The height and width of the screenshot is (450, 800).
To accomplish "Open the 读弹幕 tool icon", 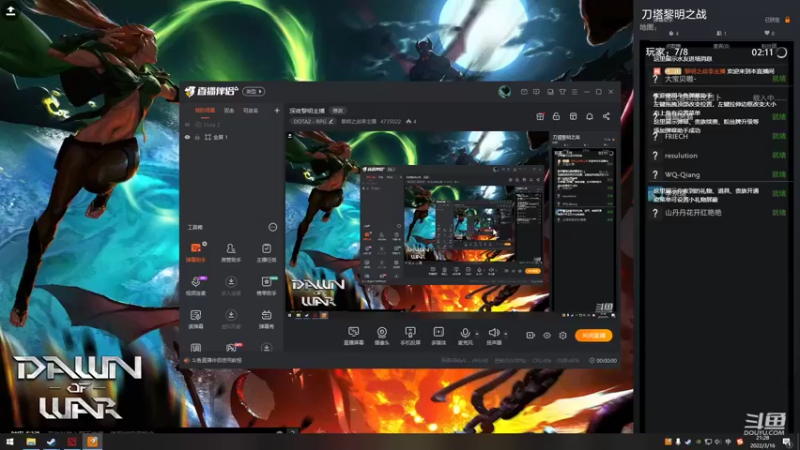I will pos(195,318).
